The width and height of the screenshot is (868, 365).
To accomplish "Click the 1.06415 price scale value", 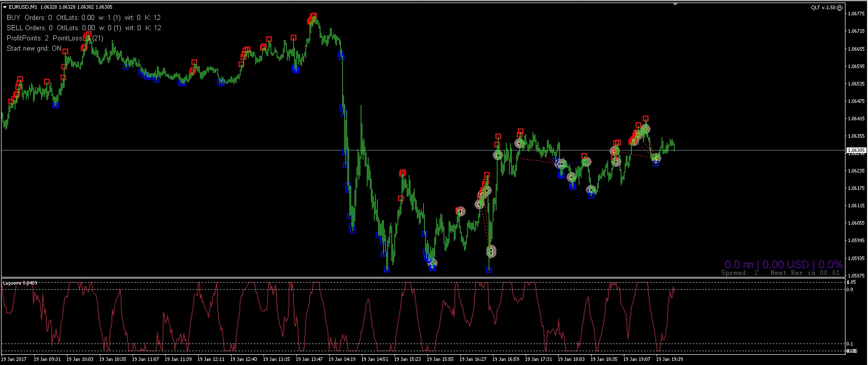I will point(856,118).
